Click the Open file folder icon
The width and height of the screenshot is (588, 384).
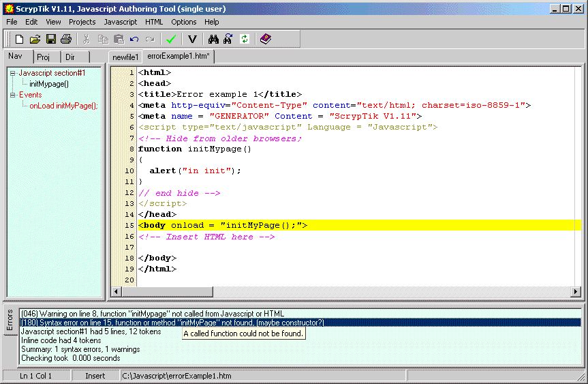coord(35,40)
